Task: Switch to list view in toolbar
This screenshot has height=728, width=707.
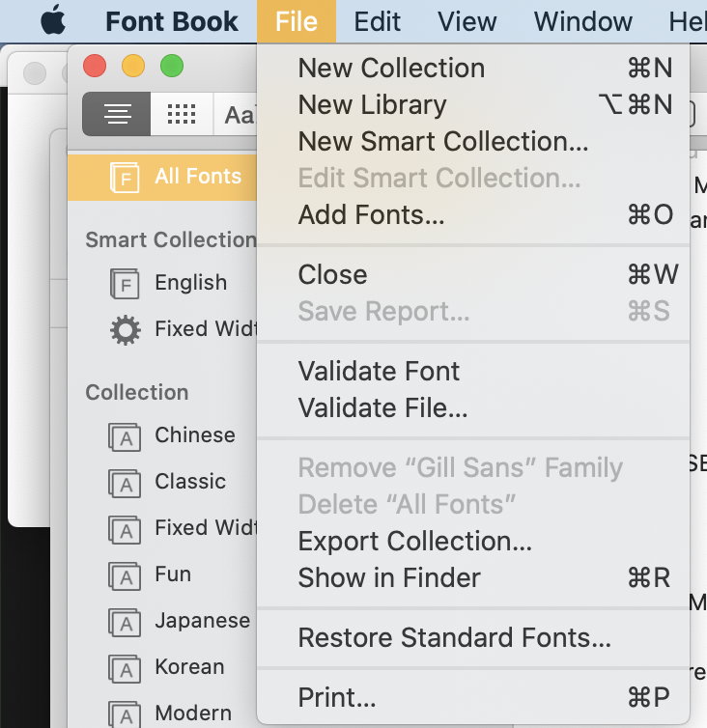Action: [x=117, y=114]
